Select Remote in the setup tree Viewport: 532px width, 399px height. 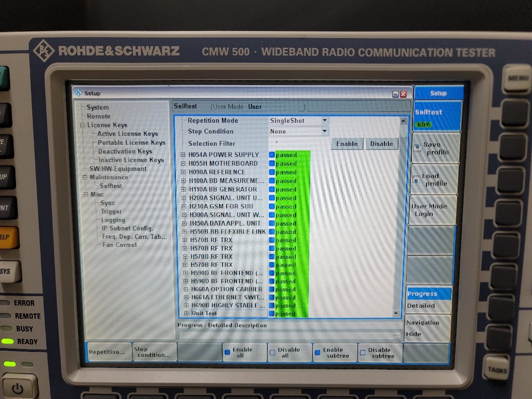click(98, 116)
